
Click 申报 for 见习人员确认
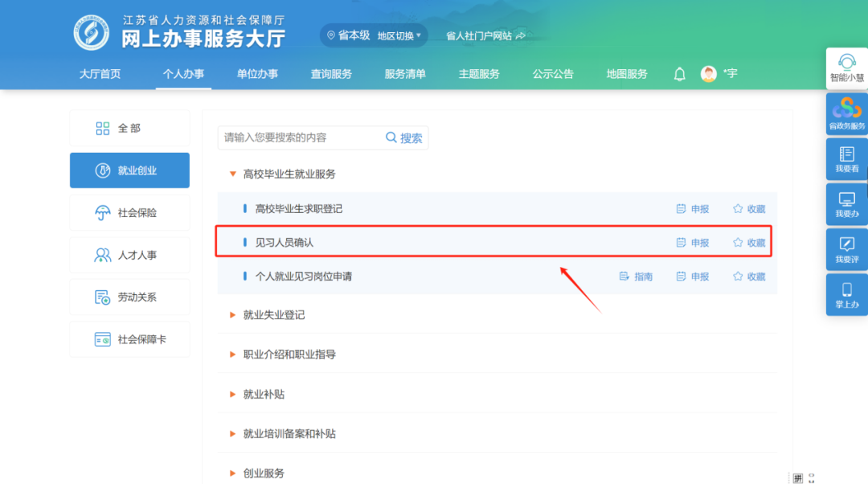693,243
